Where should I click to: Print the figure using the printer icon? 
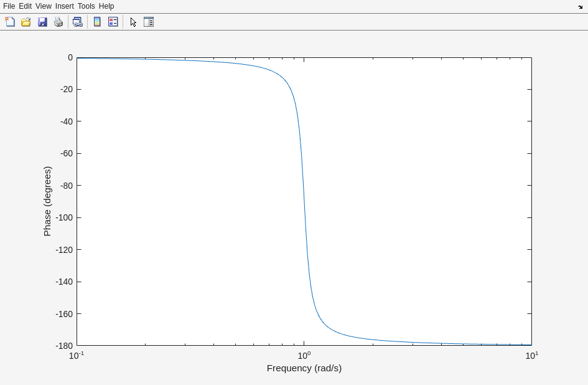click(x=58, y=22)
